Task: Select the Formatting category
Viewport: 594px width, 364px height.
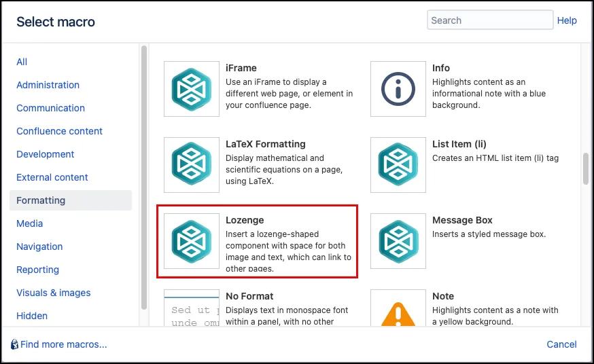Action: point(71,200)
